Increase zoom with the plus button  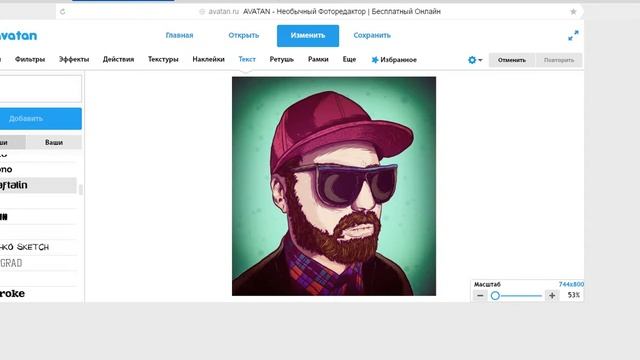pyautogui.click(x=552, y=295)
